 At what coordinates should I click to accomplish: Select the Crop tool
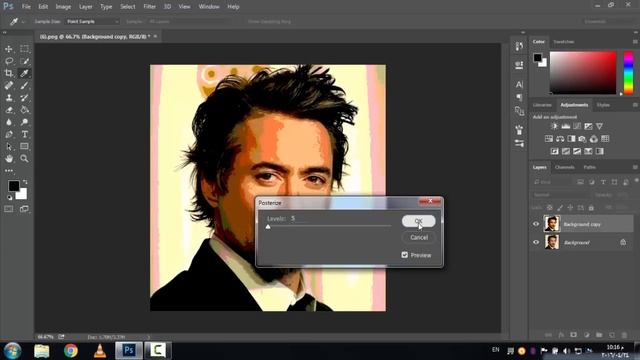[x=9, y=73]
